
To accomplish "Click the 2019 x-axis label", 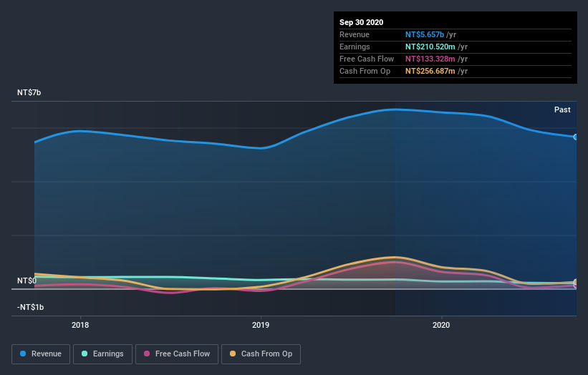I will click(261, 325).
